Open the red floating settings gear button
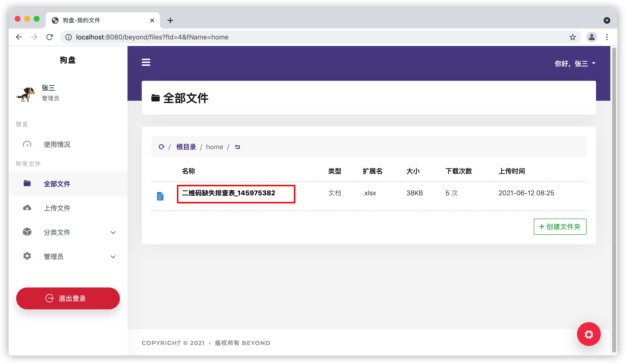 [588, 334]
